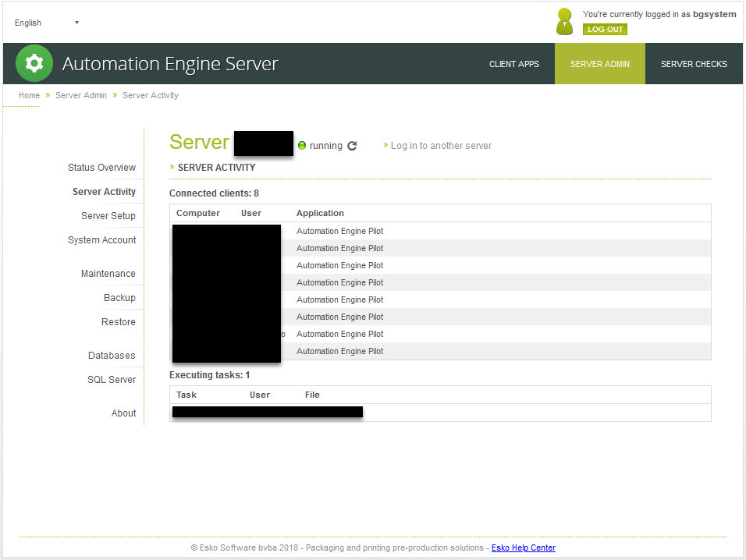Click the green running status indicator
This screenshot has height=560, width=746.
(302, 146)
